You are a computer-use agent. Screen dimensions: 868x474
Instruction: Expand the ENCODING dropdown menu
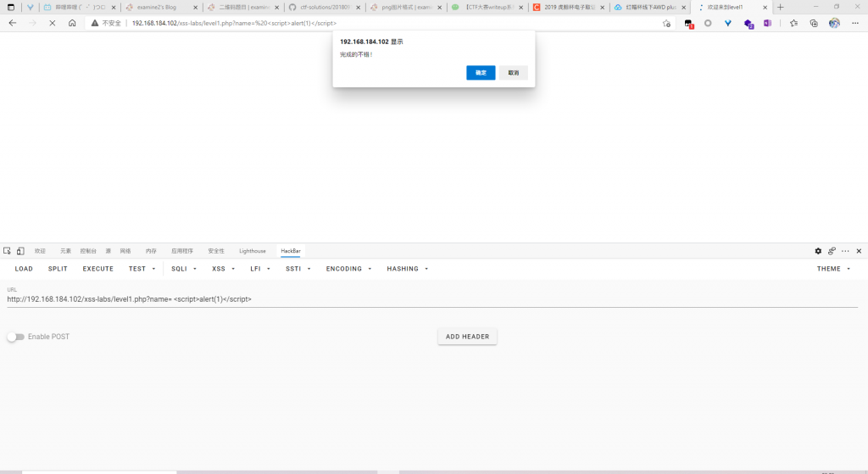coord(348,269)
